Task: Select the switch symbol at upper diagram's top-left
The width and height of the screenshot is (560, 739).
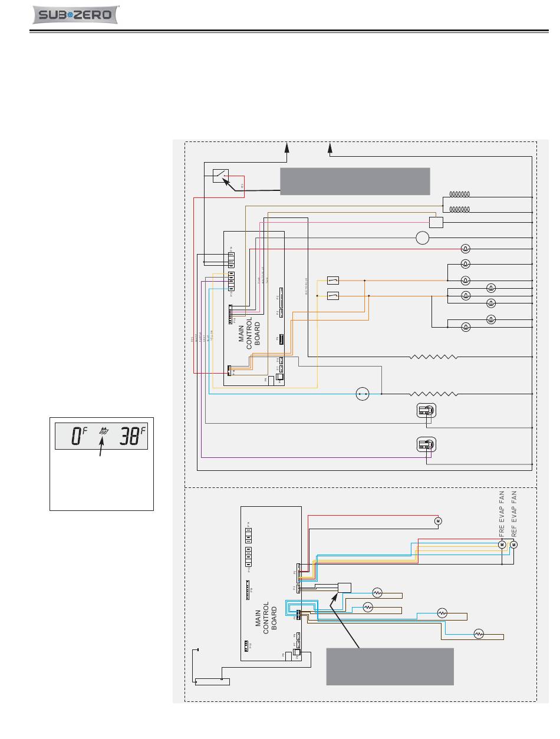Action: coord(222,176)
